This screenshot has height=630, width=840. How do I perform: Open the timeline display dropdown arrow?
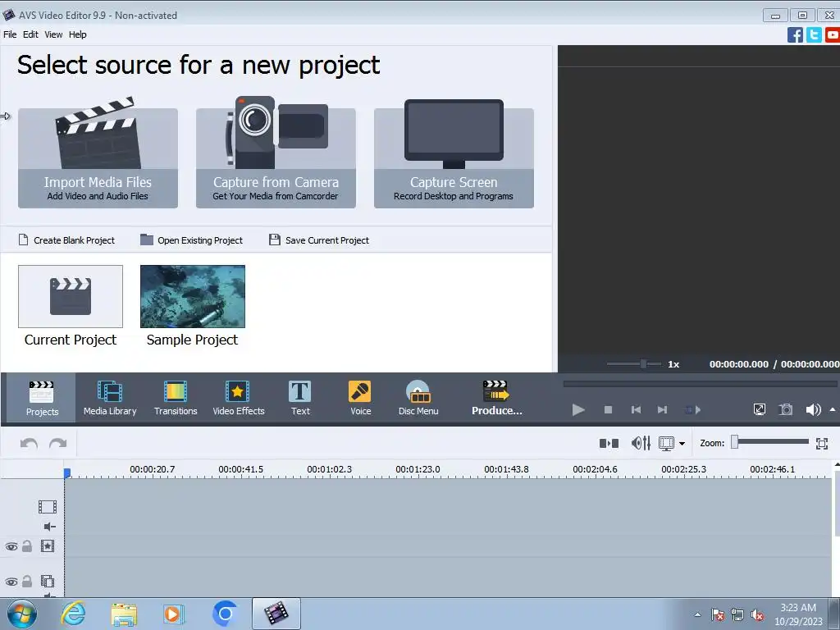point(682,444)
